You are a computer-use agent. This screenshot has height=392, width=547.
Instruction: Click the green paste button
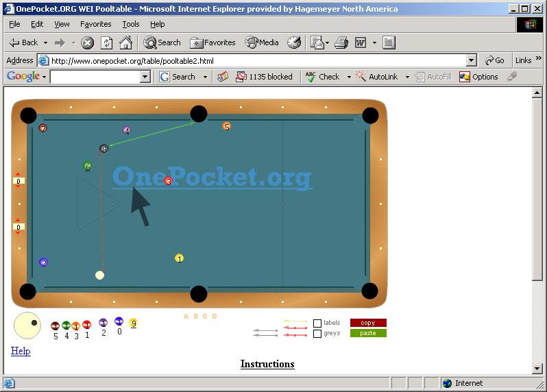pos(368,333)
